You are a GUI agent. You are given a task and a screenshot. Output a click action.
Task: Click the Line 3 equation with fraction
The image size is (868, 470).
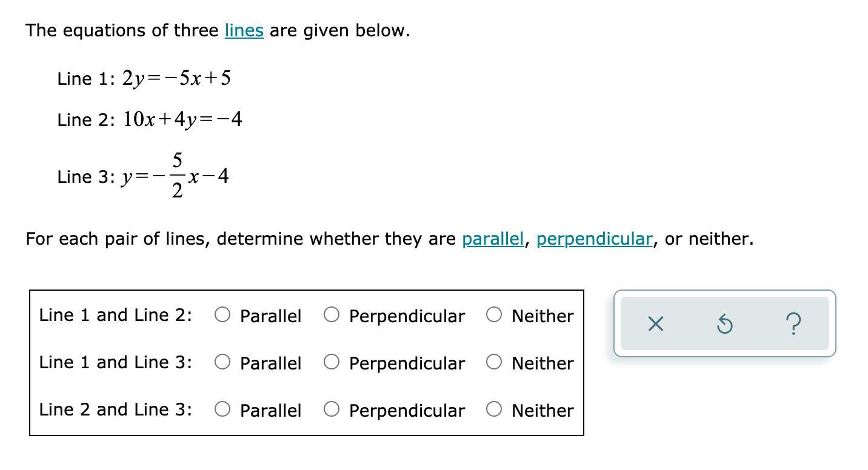coord(176,176)
